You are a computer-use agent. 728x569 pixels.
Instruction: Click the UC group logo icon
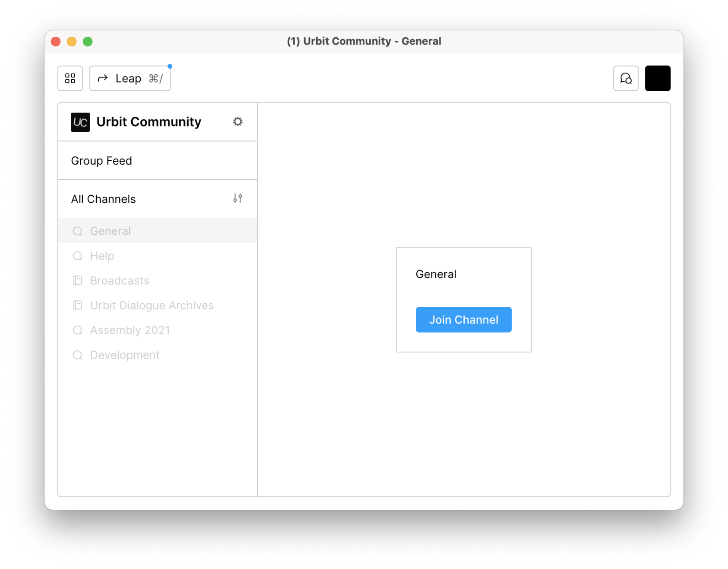[x=80, y=122]
